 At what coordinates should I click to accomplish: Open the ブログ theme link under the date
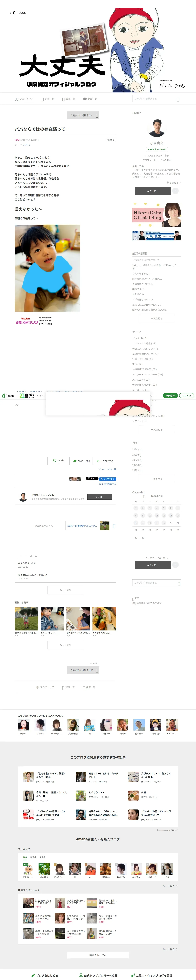pyautogui.click(x=26, y=145)
